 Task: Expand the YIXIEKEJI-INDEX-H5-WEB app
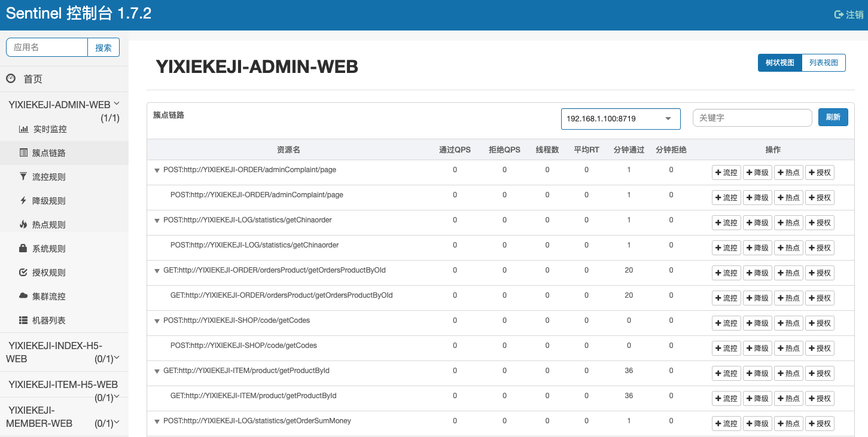point(64,352)
